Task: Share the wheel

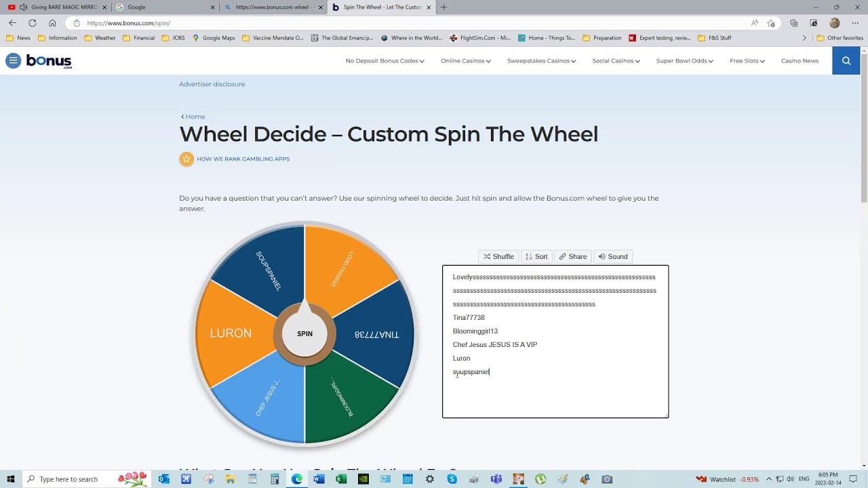Action: click(x=573, y=257)
